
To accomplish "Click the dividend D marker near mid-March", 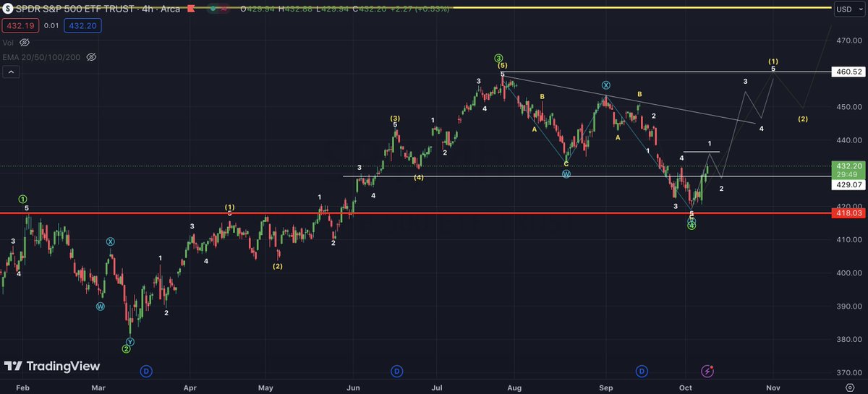I will coord(146,372).
